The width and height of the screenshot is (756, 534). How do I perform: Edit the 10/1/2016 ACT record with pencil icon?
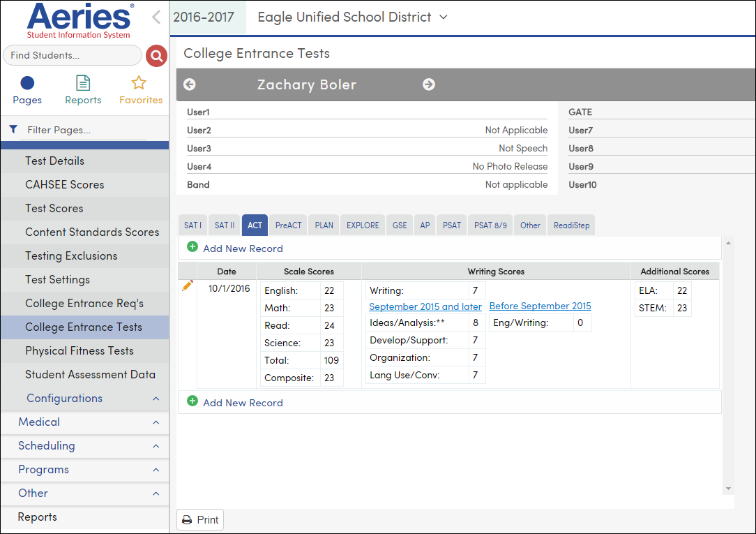(187, 285)
